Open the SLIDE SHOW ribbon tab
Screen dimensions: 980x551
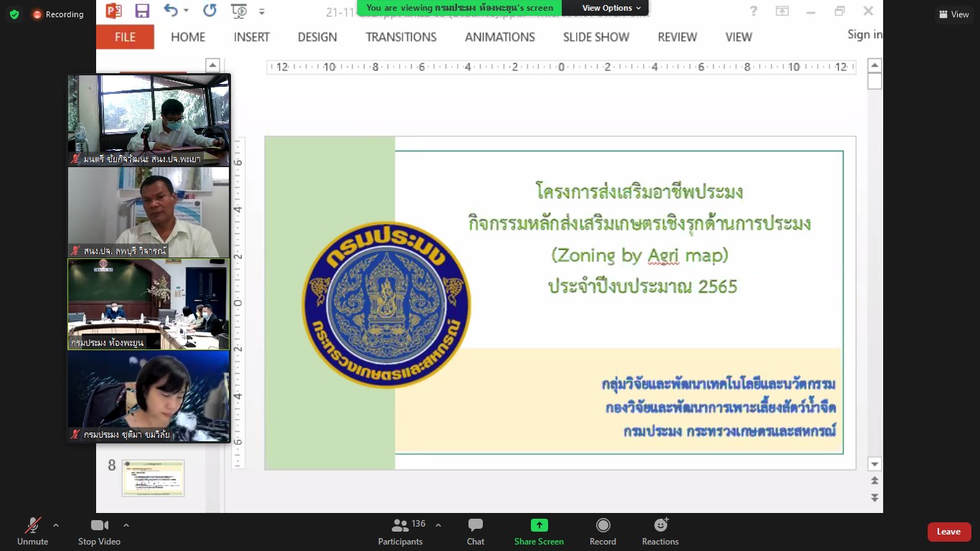[596, 37]
